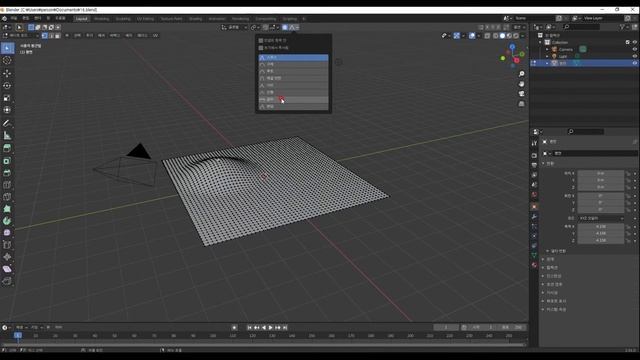The width and height of the screenshot is (640, 360).
Task: Toggle snapping magnet in the header
Action: tap(265, 27)
